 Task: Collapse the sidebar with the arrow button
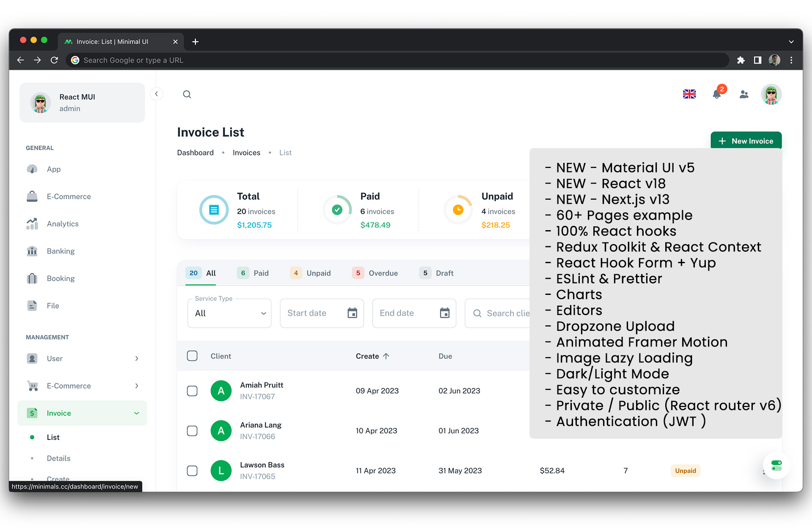coord(156,94)
